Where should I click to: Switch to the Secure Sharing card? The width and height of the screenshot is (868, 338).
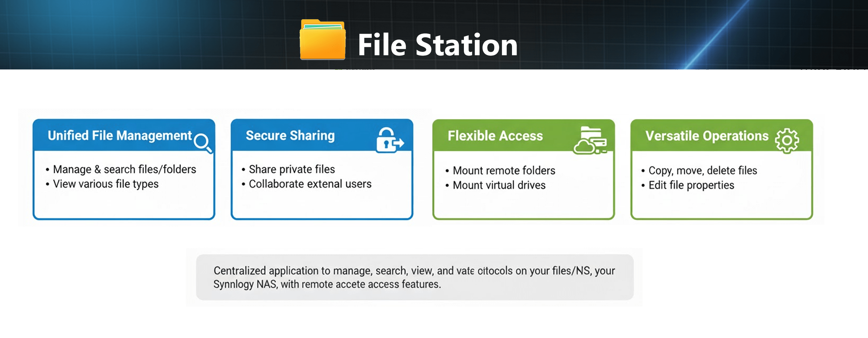[290, 136]
